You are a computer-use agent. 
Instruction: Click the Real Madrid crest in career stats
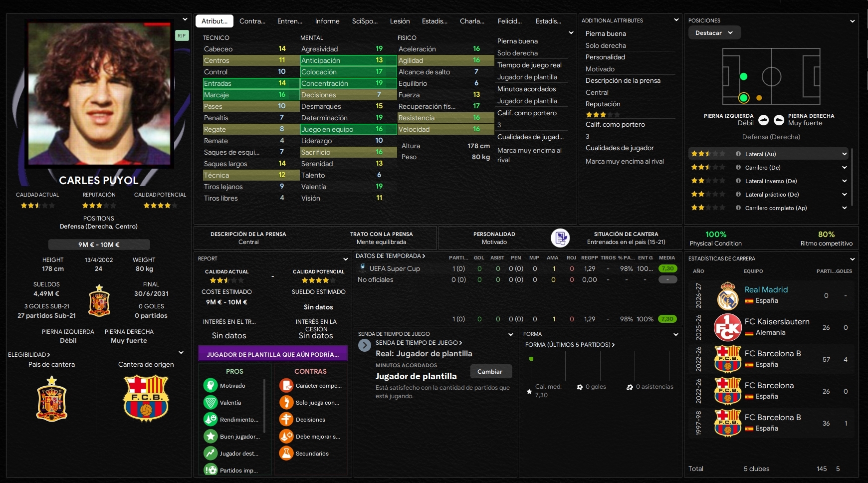(728, 295)
